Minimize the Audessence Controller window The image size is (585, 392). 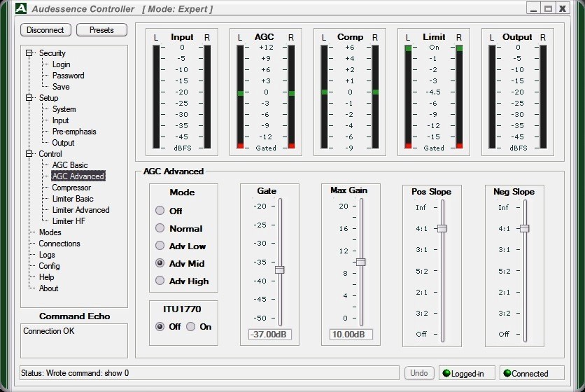[x=534, y=8]
